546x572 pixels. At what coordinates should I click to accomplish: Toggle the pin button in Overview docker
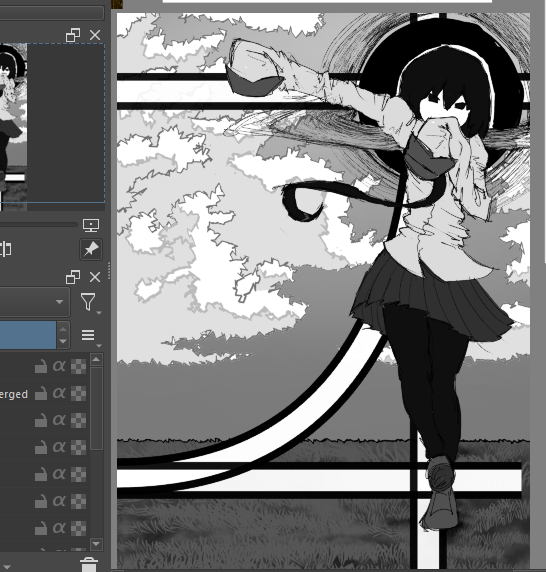tap(91, 249)
